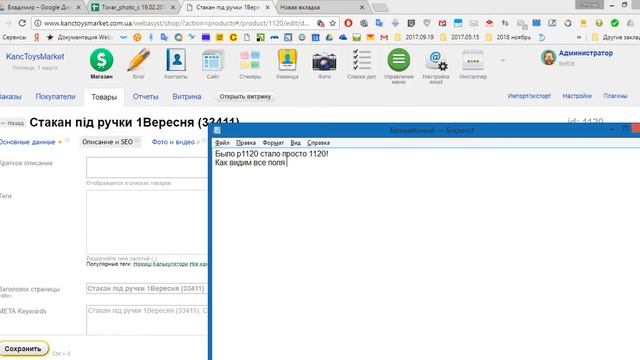Screen dimensions: 640x360
Task: Open the Google Drive bookmark icon
Action: (329, 37)
